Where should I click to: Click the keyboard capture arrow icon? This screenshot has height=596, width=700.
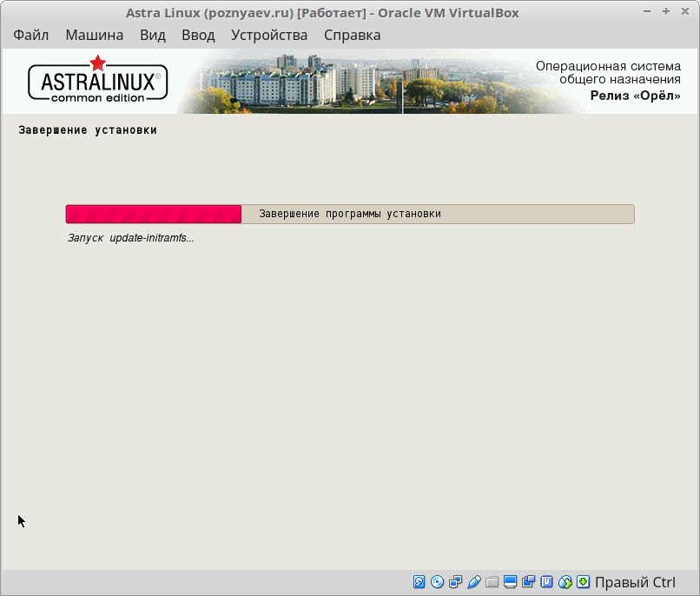[x=583, y=582]
